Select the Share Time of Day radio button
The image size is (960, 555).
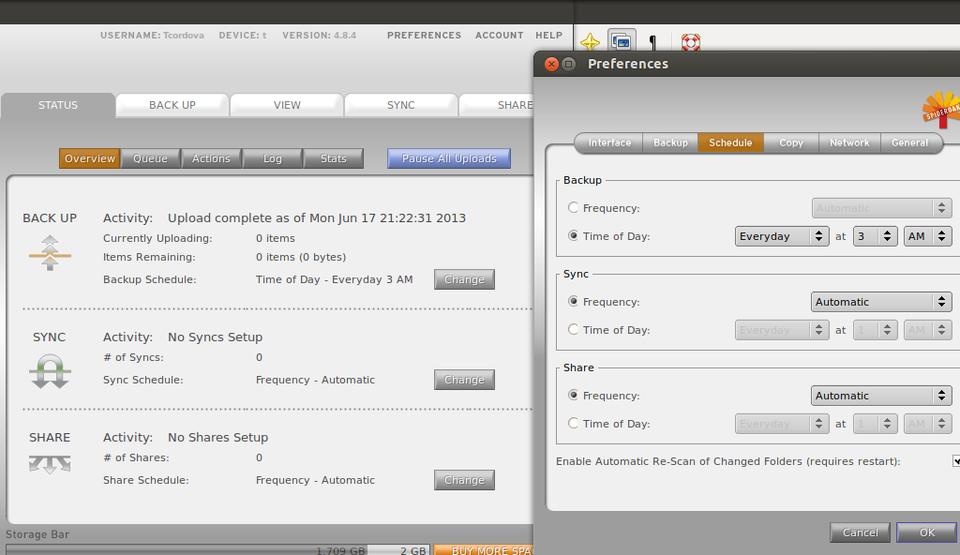573,423
